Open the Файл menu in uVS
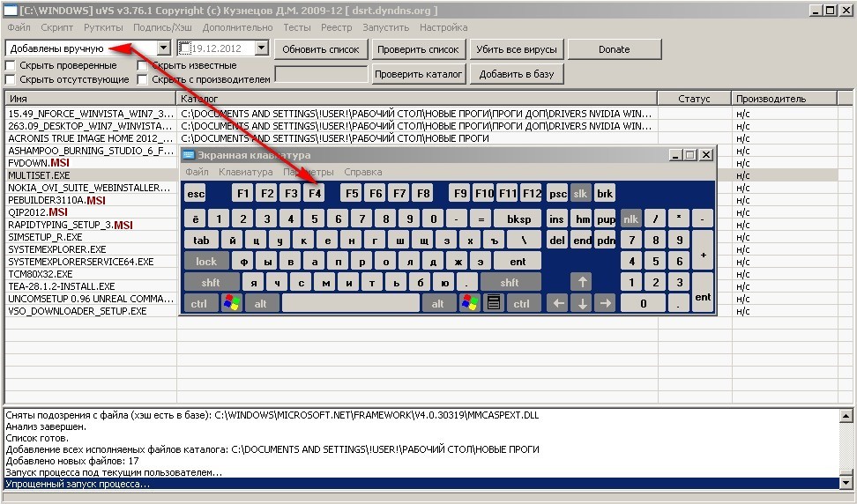Image resolution: width=857 pixels, height=504 pixels. [x=19, y=27]
